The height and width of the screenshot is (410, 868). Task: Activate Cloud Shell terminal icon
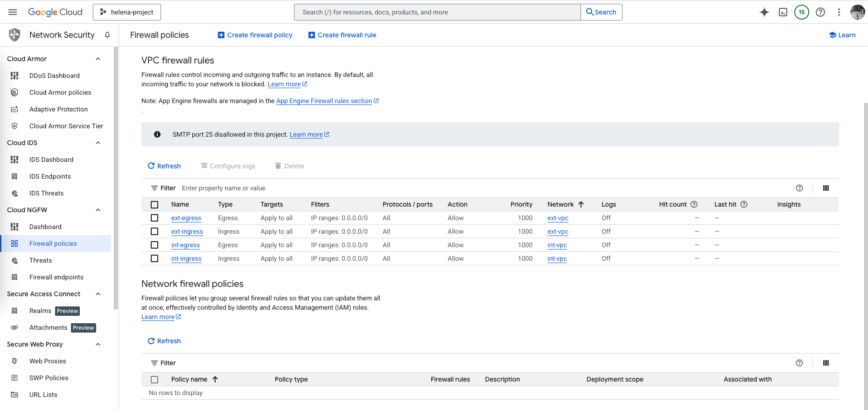[783, 12]
